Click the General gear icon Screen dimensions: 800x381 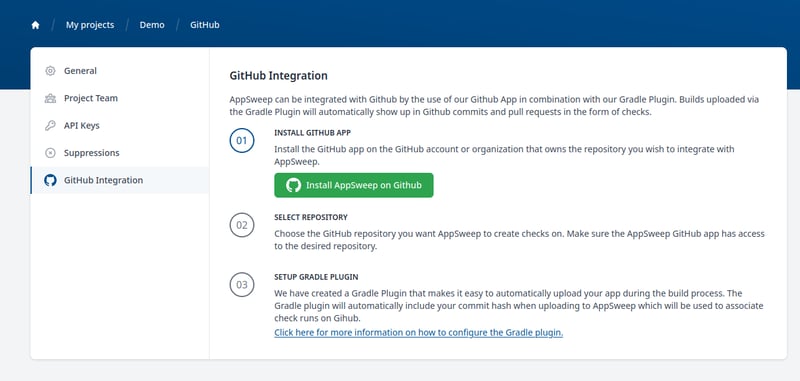(50, 71)
